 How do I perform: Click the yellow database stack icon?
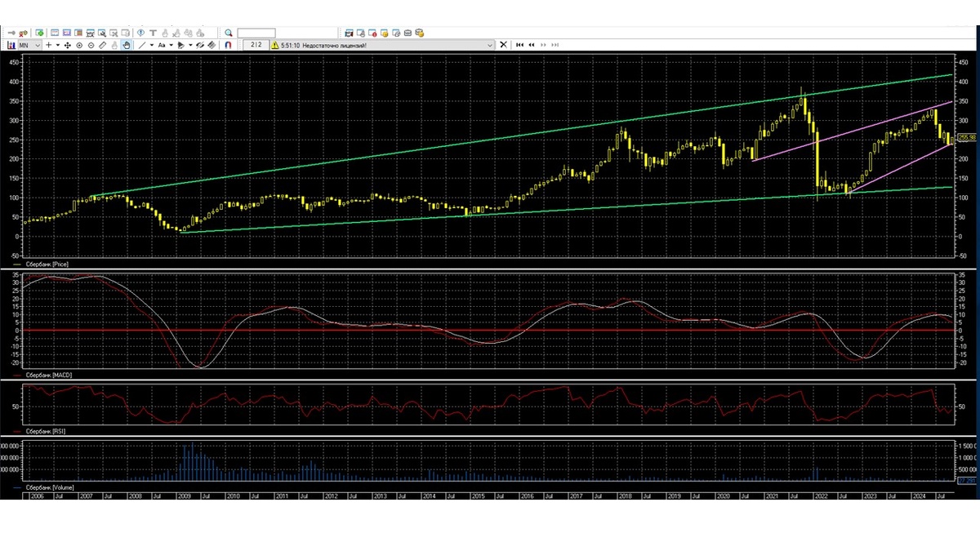click(419, 33)
